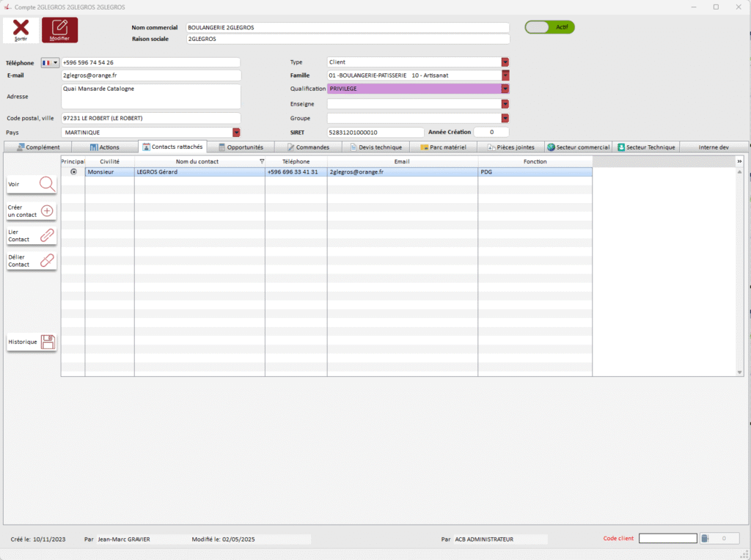Viewport: 751px width, 560px height.
Task: Open Historique with floppy disk icon
Action: coord(48,342)
